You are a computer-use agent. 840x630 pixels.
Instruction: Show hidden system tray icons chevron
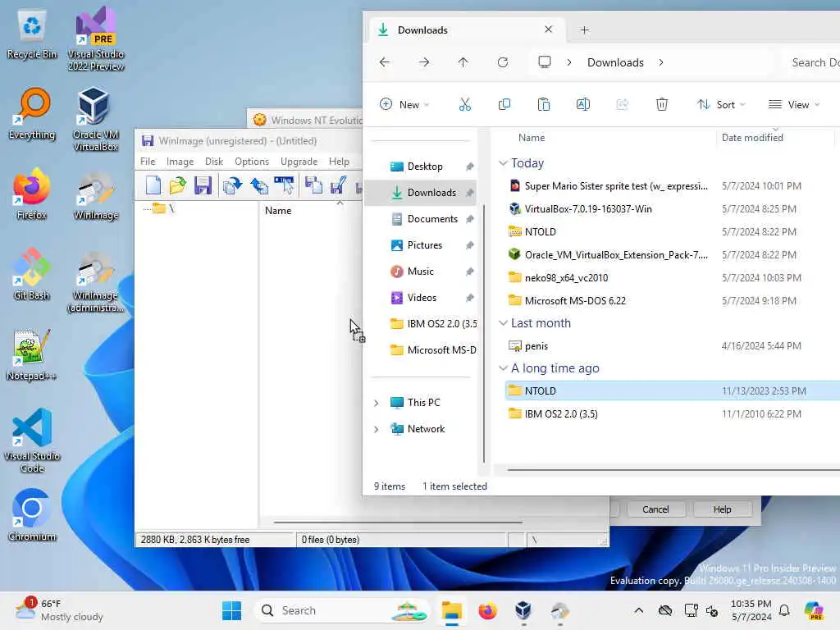(x=638, y=610)
